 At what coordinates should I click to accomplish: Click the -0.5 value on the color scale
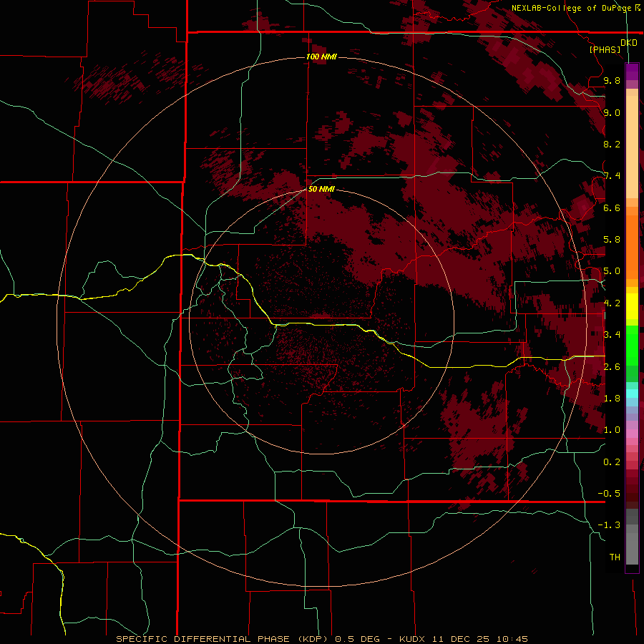[609, 494]
